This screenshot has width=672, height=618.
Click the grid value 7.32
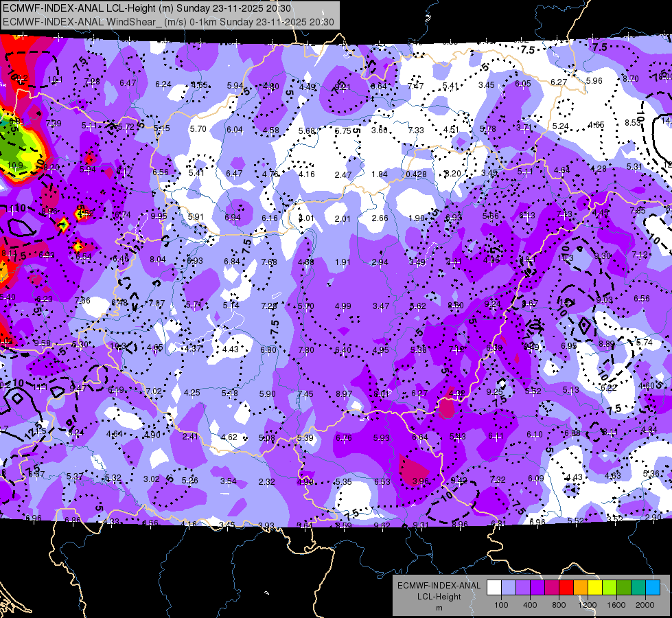[498, 479]
